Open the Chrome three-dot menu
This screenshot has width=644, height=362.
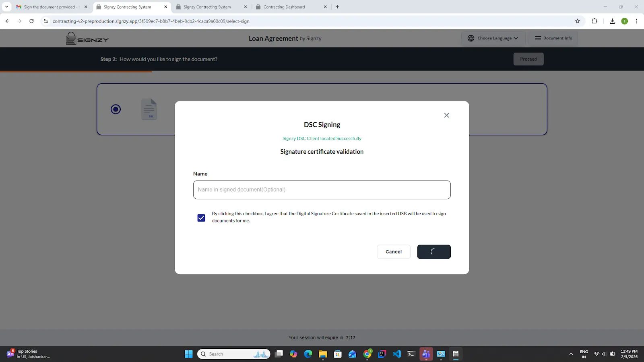pyautogui.click(x=636, y=21)
